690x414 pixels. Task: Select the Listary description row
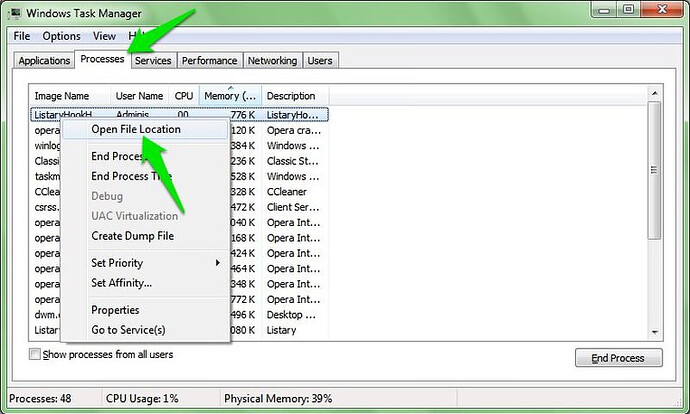pos(281,330)
